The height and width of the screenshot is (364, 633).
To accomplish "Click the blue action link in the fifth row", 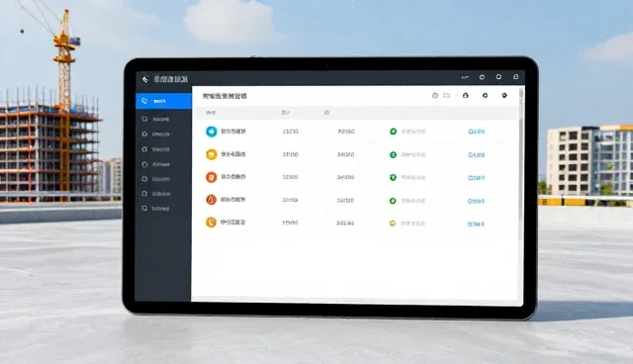I will coord(476,224).
